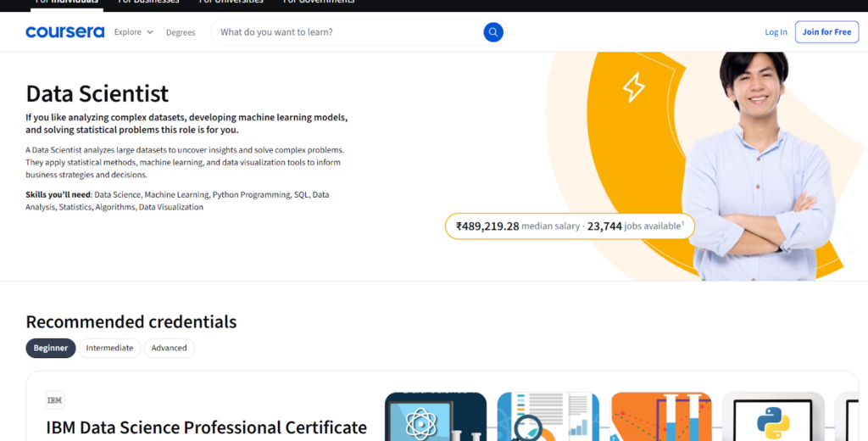Open the For Universities tab
The height and width of the screenshot is (441, 868).
(230, 2)
